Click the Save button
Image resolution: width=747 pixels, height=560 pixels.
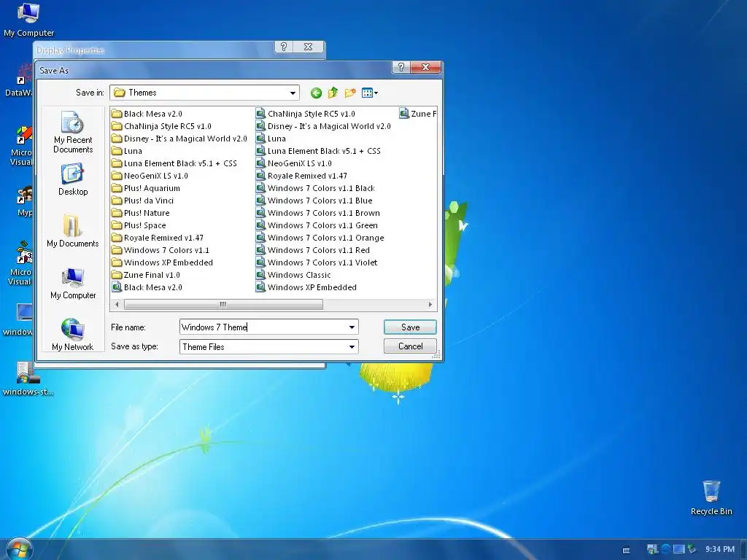[x=410, y=327]
